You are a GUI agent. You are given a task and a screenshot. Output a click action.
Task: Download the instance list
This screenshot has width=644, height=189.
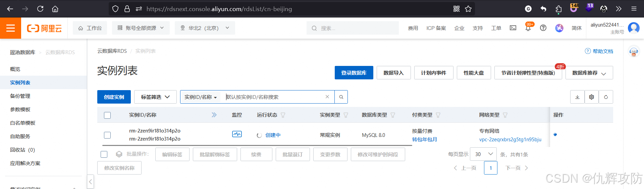(x=577, y=97)
